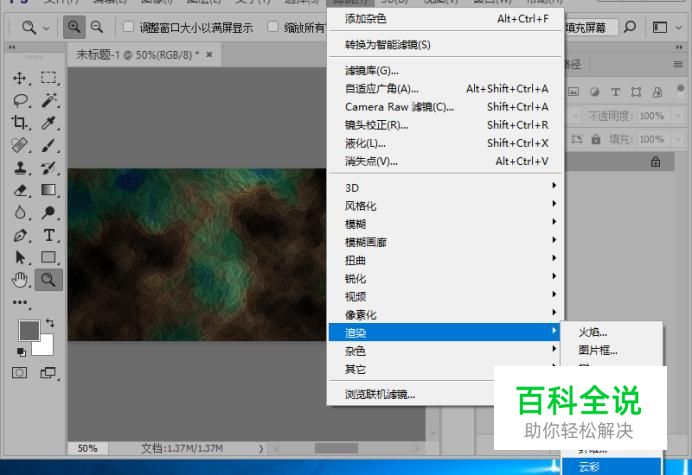This screenshot has width=692, height=475.
Task: Open Camera Raw 滤镜(C)...
Action: [x=445, y=107]
